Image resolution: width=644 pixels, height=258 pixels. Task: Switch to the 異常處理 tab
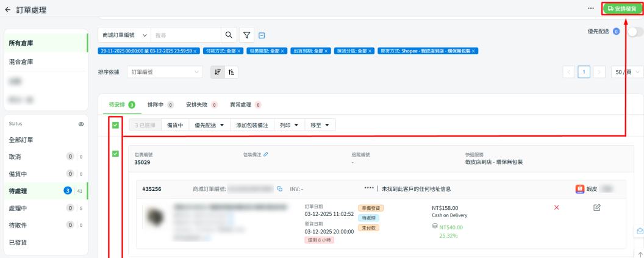(x=245, y=104)
